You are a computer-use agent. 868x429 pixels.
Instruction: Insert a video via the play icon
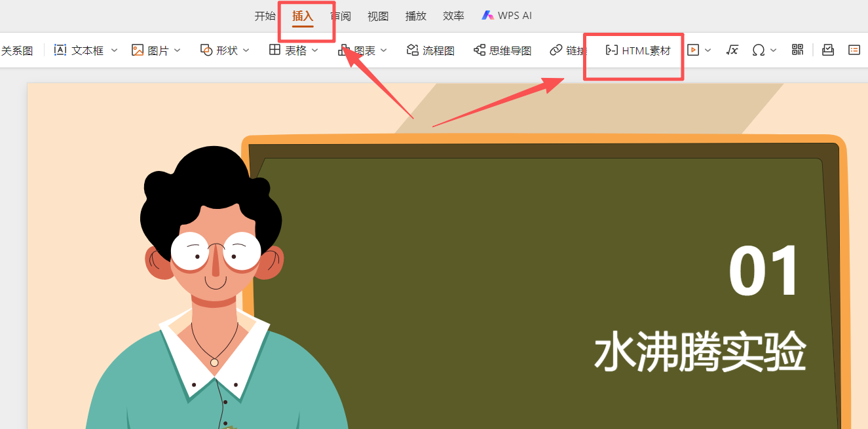691,50
